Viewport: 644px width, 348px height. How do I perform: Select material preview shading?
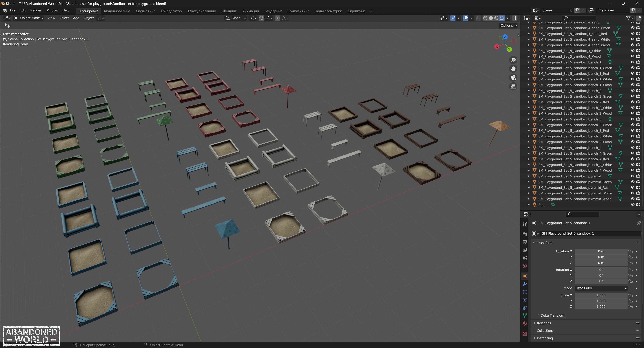(x=496, y=18)
